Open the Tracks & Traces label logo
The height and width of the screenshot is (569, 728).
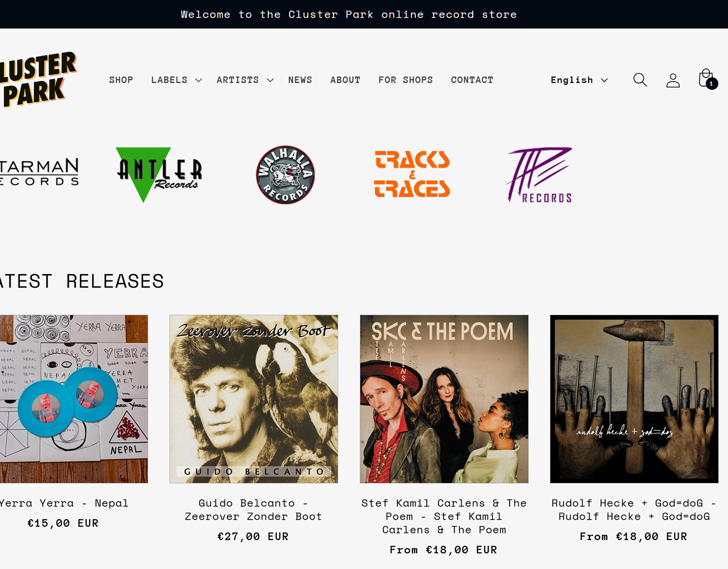coord(412,174)
